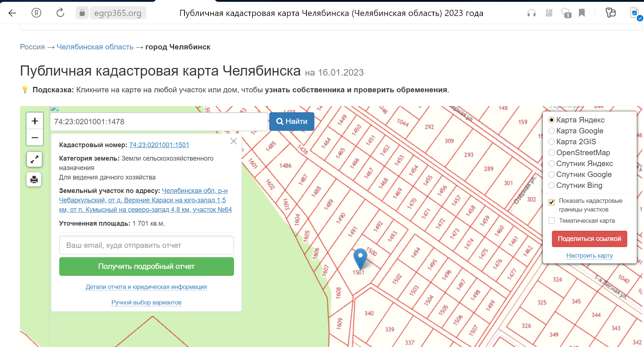Open the downloads icon with the blue checkmark
Screen dimensions: 644x347
636,14
